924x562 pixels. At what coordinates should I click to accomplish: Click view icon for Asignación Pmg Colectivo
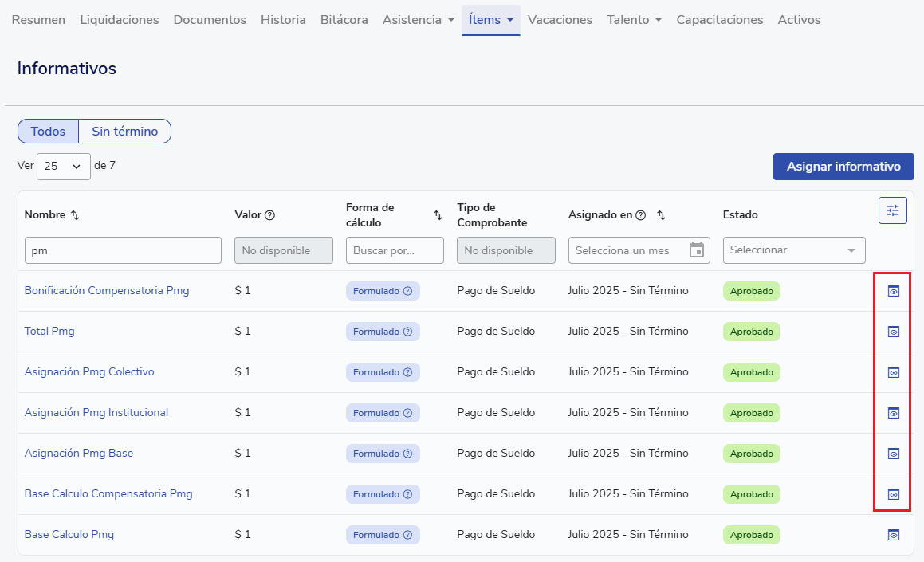[x=893, y=372]
